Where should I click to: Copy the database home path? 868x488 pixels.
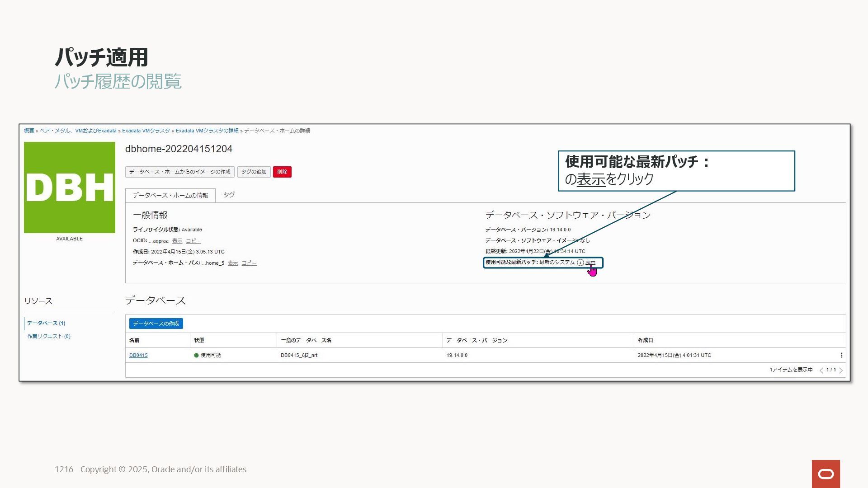(x=249, y=263)
